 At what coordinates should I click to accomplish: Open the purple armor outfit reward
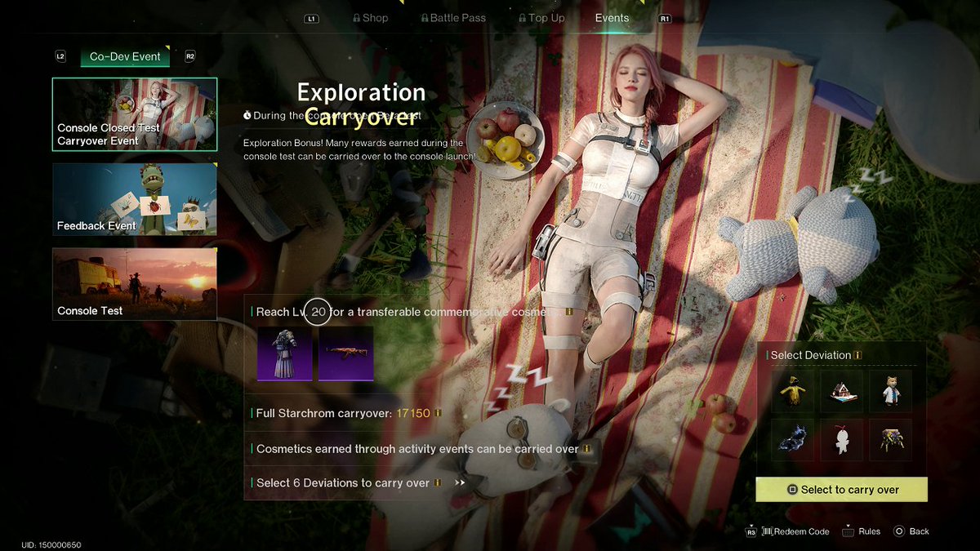coord(285,353)
